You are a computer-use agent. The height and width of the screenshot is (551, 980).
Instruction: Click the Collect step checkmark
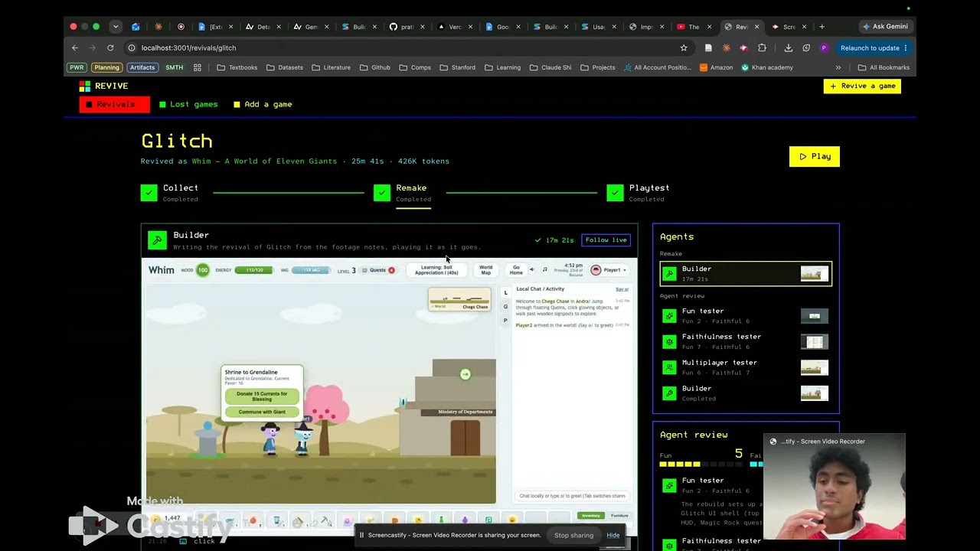(x=149, y=193)
